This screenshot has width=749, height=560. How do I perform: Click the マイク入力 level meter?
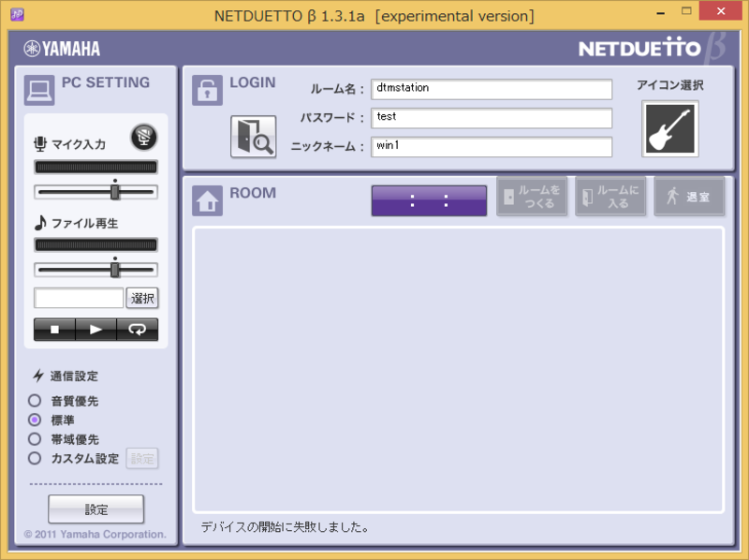(95, 167)
